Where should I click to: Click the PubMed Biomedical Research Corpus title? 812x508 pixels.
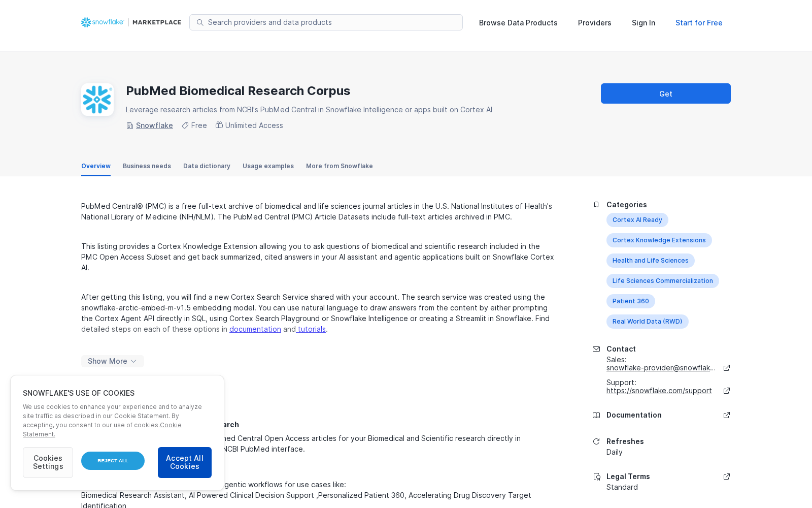tap(238, 91)
